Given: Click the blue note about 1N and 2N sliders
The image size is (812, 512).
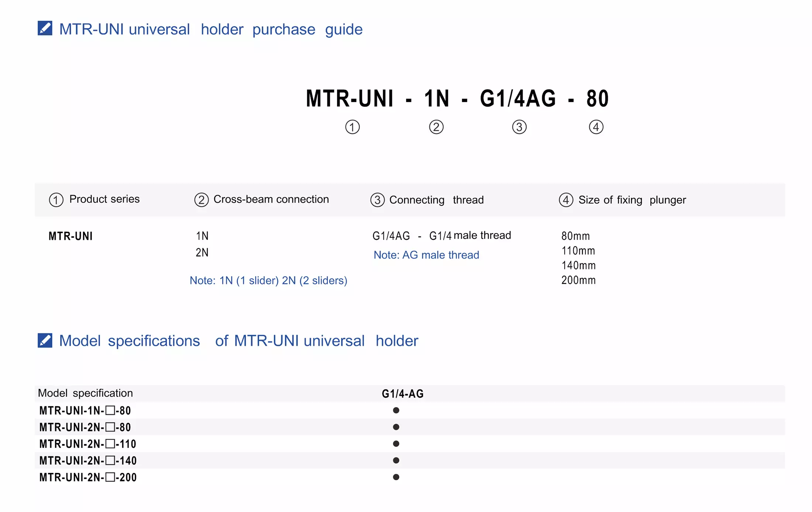Looking at the screenshot, I should [x=268, y=280].
